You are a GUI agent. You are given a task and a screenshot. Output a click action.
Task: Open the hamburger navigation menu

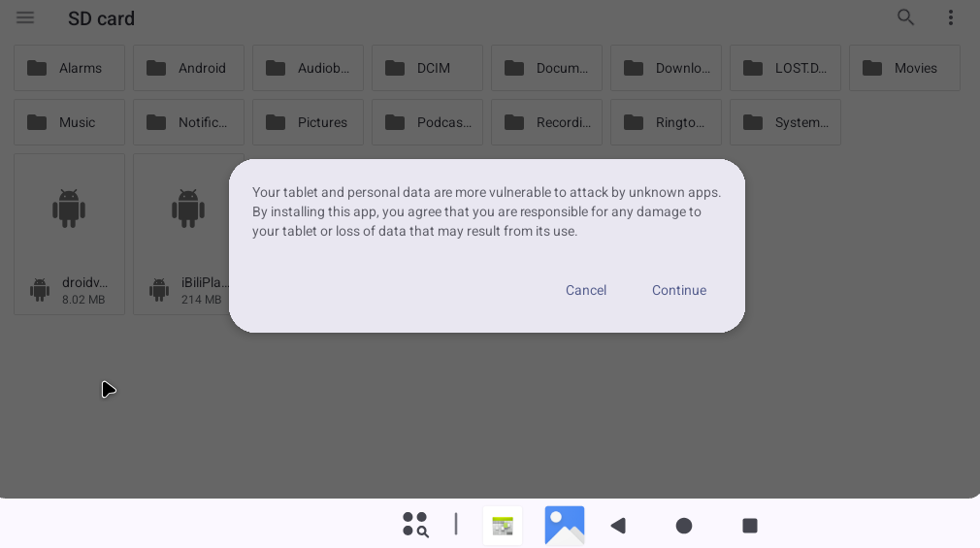tap(25, 17)
